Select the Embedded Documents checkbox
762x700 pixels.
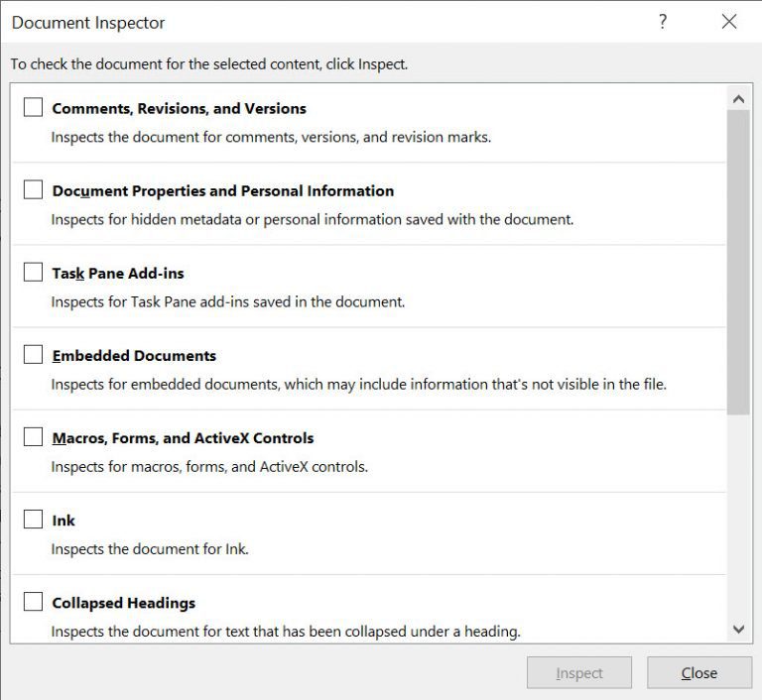pos(33,354)
